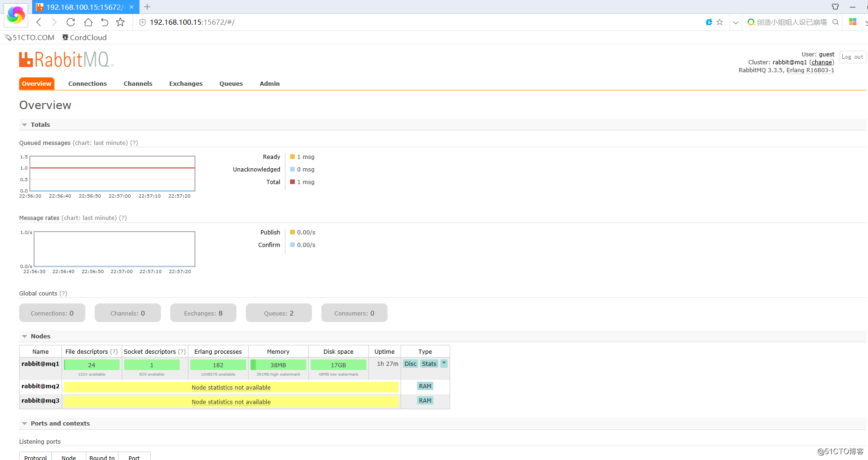Click the cluster name change link
The height and width of the screenshot is (460, 868).
click(822, 62)
